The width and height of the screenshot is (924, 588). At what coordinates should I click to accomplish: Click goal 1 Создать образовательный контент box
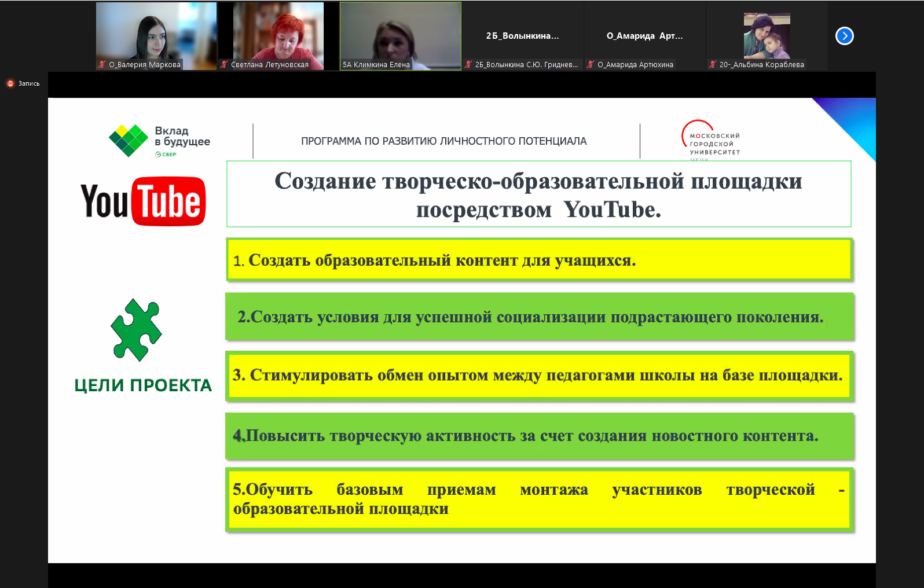point(538,260)
